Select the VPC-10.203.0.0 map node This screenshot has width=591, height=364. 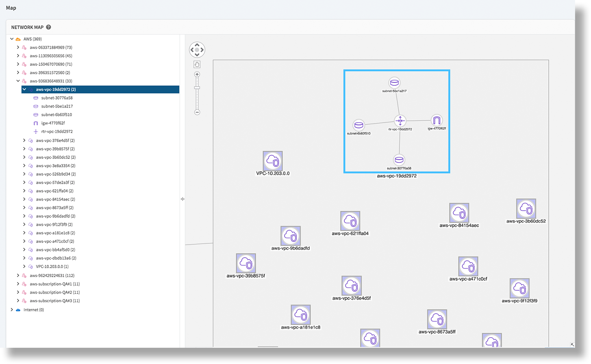[273, 161]
